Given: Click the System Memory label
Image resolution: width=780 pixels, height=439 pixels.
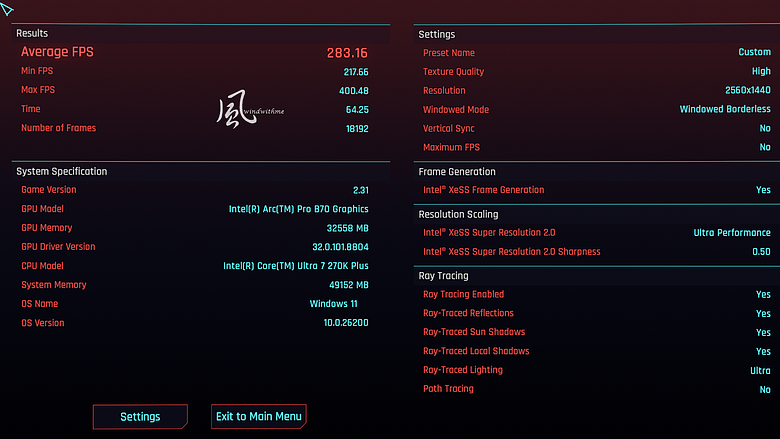Looking at the screenshot, I should point(54,285).
